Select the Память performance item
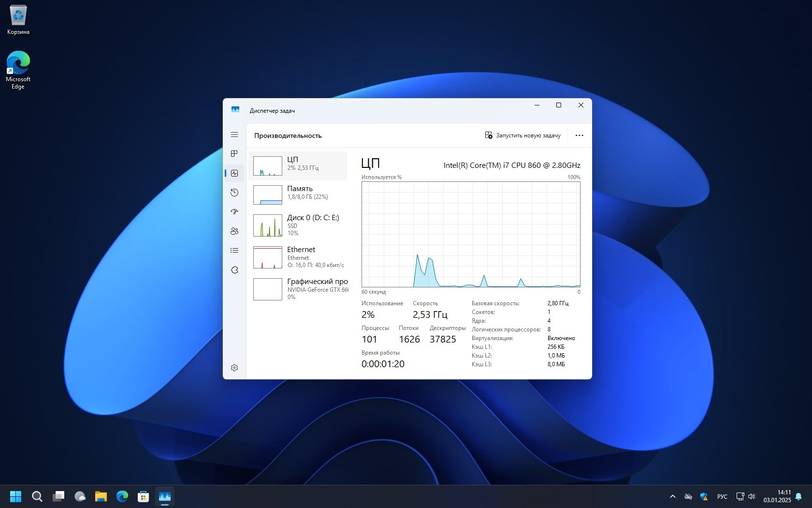Screen dimensions: 812x508 click(x=298, y=194)
